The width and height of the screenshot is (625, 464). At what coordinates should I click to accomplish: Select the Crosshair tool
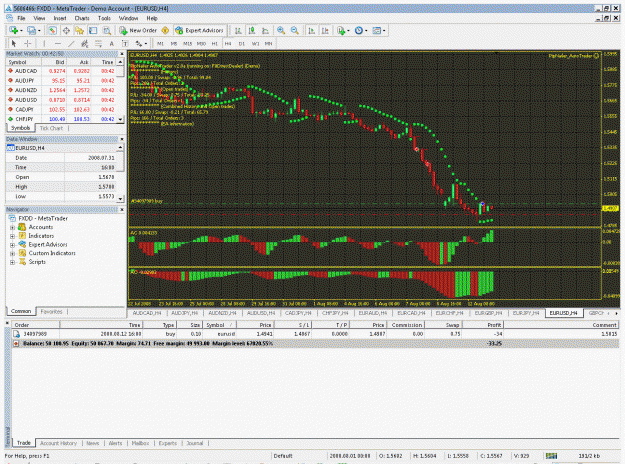[x=28, y=43]
